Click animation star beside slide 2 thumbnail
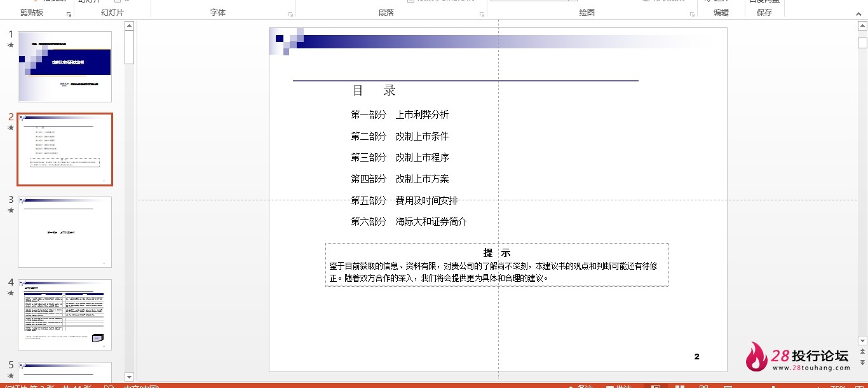Screen dimensions: 868x388 tap(10, 127)
